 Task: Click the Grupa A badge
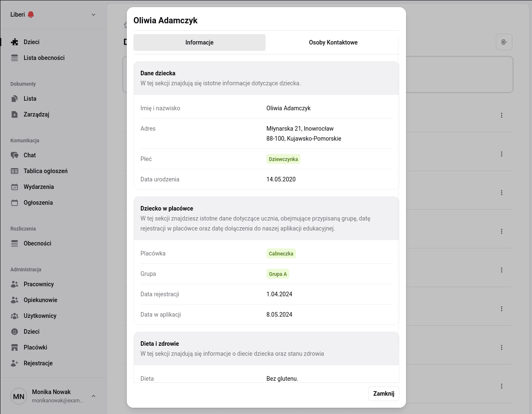click(278, 274)
